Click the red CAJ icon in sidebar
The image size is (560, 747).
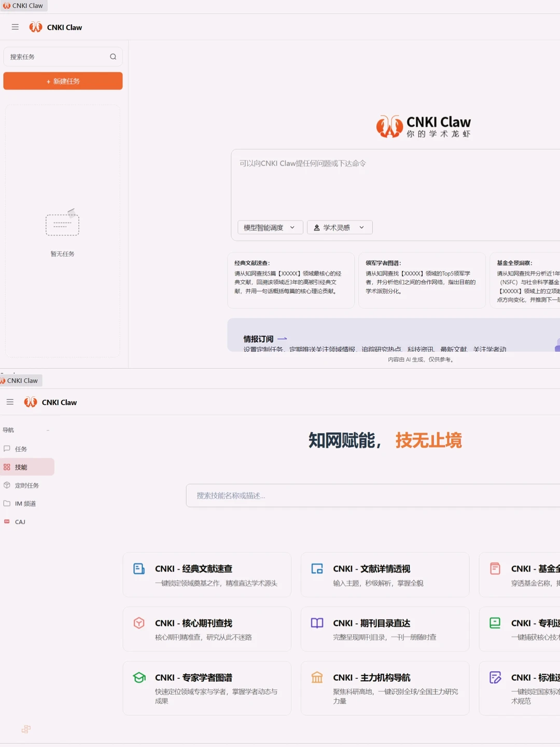(x=7, y=521)
